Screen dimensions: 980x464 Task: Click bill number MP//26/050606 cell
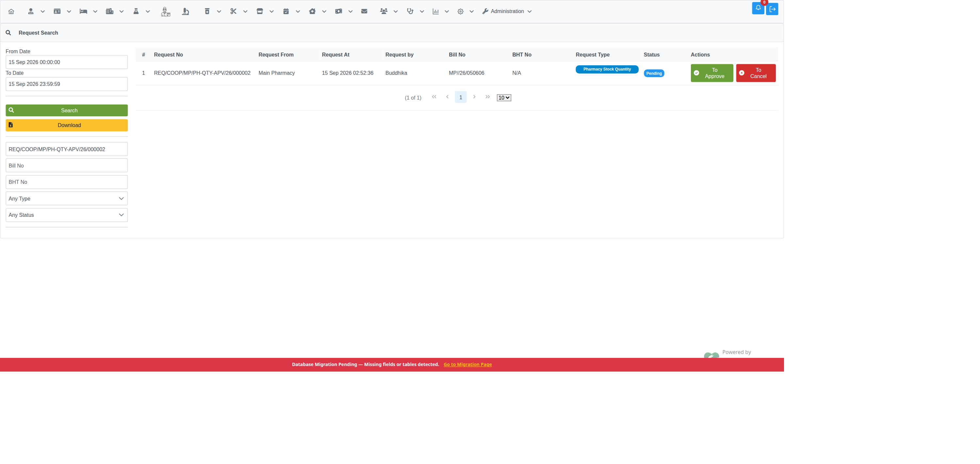coord(466,73)
